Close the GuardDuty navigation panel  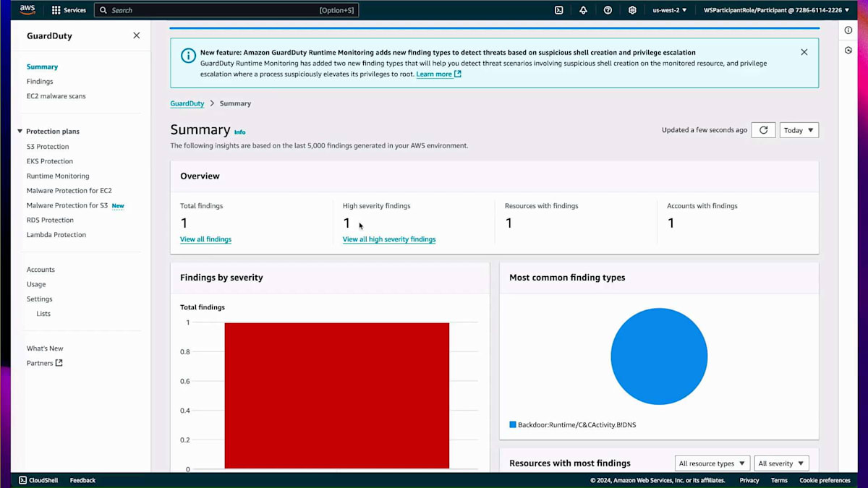[x=136, y=35]
